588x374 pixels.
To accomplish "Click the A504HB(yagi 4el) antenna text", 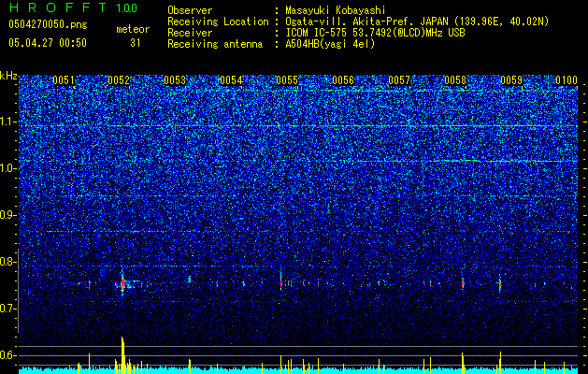I will pos(330,44).
